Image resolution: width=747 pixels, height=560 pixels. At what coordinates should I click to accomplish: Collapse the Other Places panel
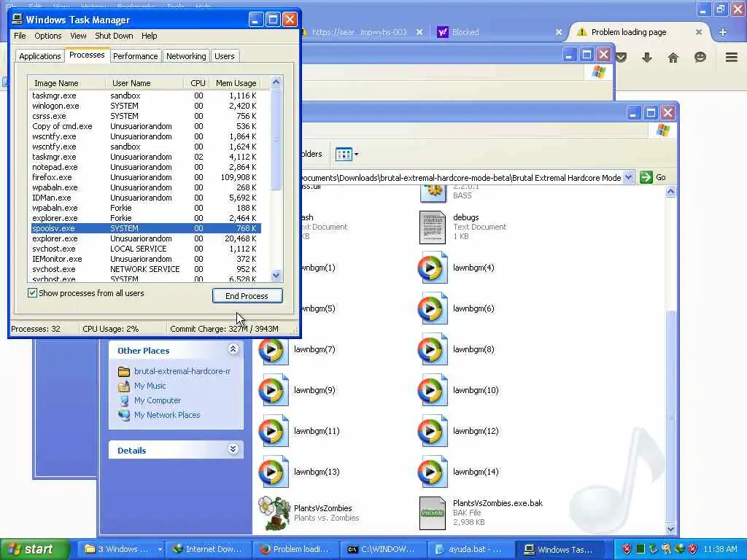(233, 349)
